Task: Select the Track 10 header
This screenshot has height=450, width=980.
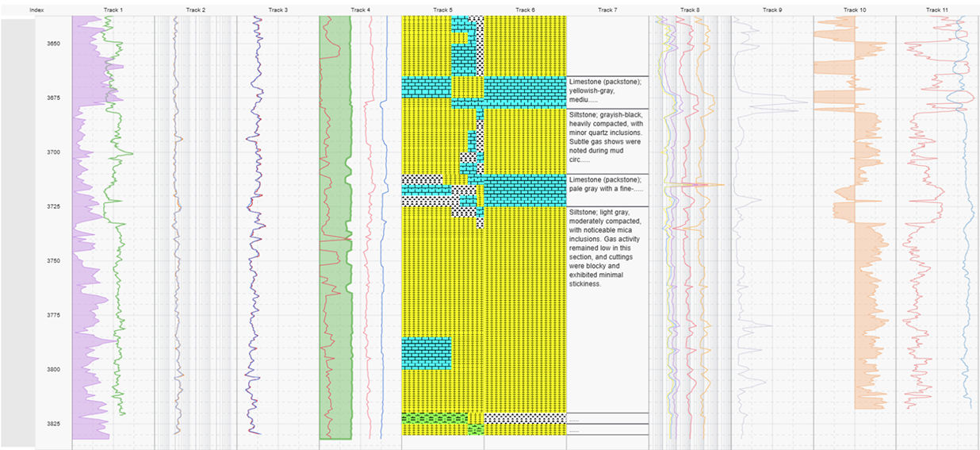Action: point(855,10)
